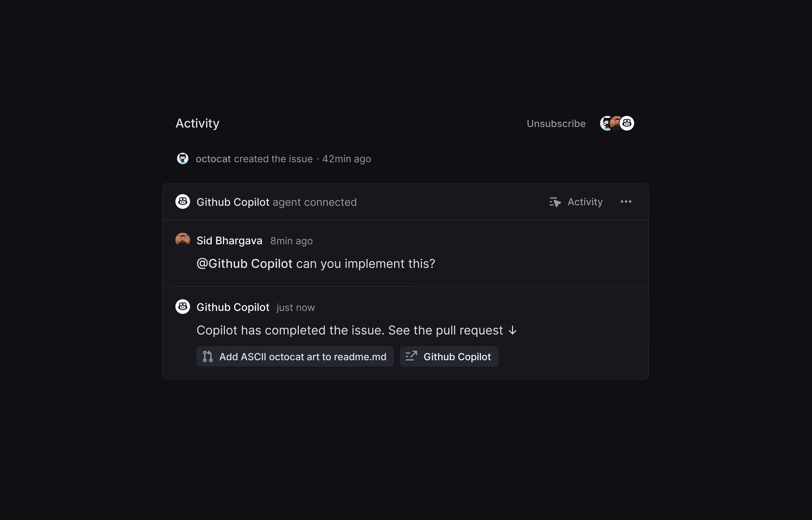
Task: Click the octocat avatar next to 'created the issue'
Action: [182, 158]
